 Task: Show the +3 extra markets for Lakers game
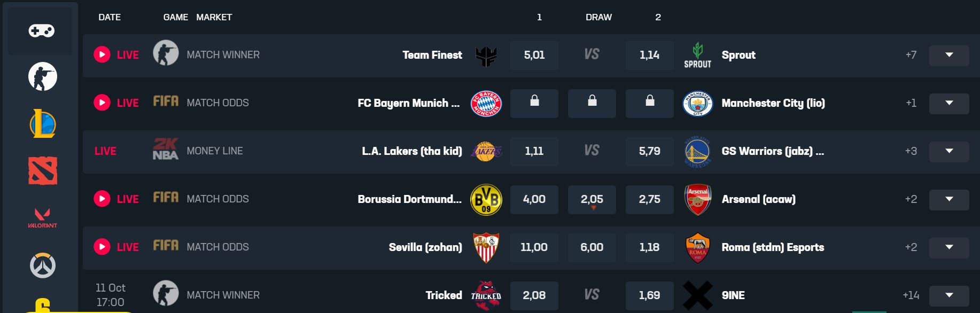tap(909, 151)
